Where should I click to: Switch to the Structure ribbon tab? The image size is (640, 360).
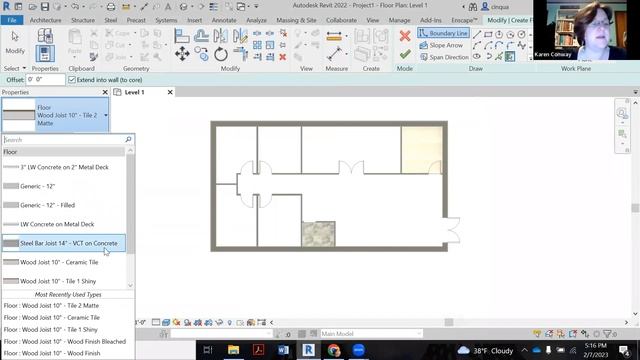click(x=83, y=20)
